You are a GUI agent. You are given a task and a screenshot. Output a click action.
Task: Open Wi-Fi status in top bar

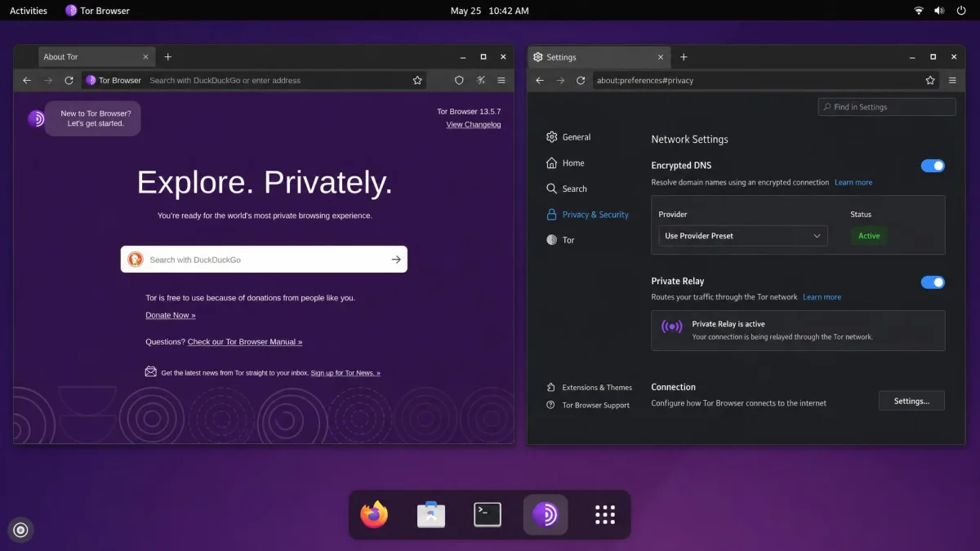coord(919,11)
